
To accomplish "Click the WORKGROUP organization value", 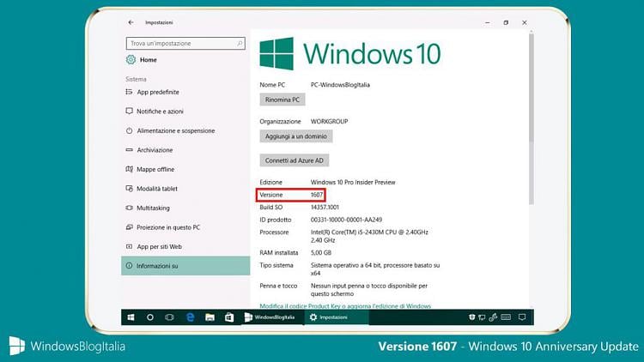I will pyautogui.click(x=330, y=122).
